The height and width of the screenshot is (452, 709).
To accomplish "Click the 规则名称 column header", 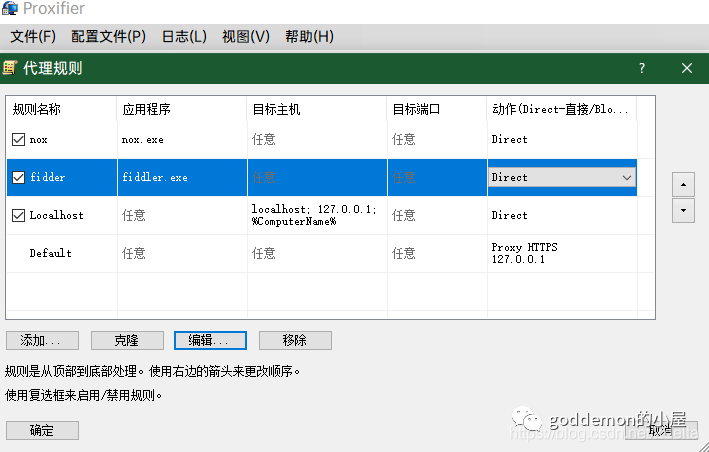I will (x=61, y=109).
